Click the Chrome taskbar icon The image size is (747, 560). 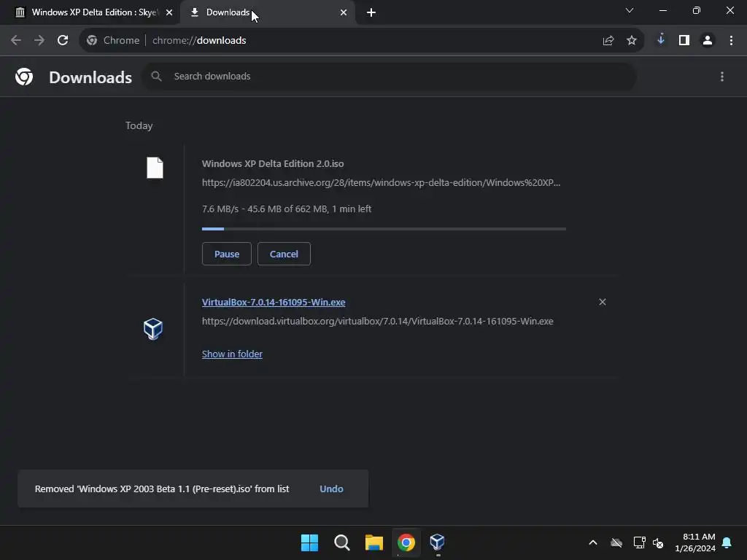click(406, 542)
